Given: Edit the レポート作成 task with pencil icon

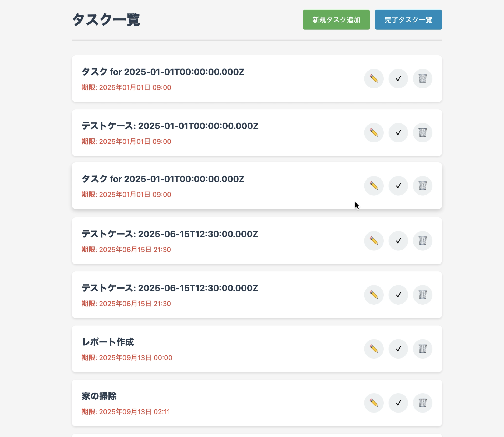Looking at the screenshot, I should point(374,349).
